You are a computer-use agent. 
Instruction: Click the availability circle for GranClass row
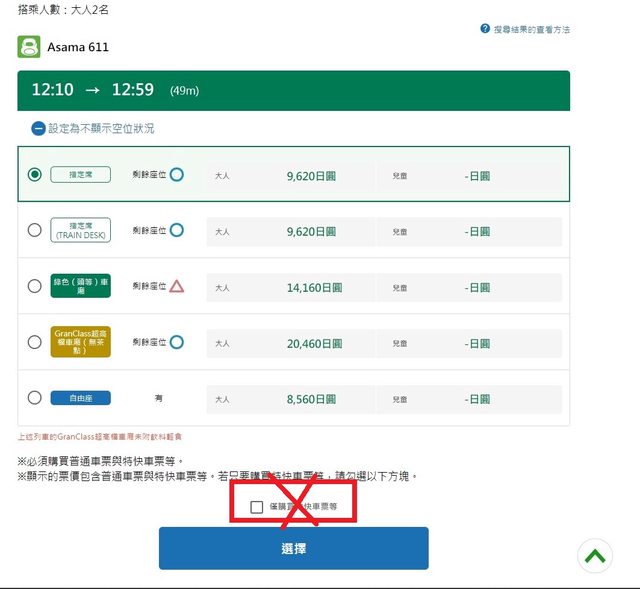pos(177,342)
